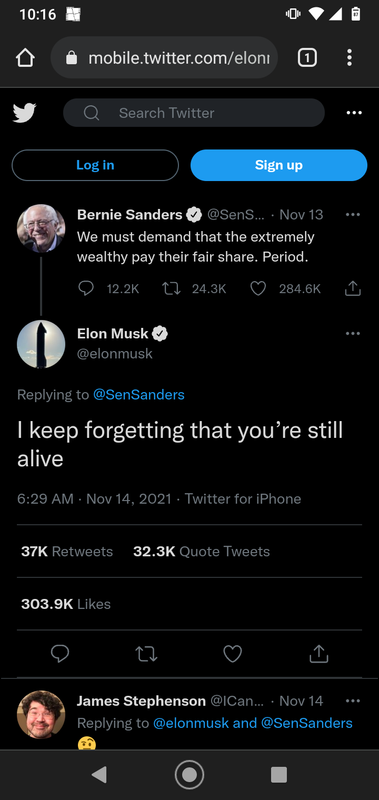Open the browser tab switcher

coord(307,58)
